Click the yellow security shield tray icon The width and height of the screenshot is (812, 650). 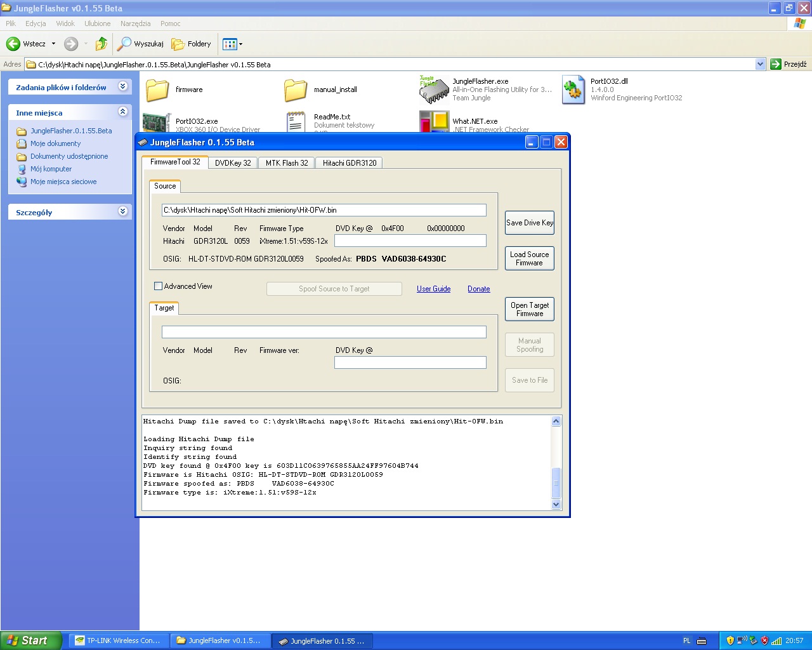tap(730, 641)
